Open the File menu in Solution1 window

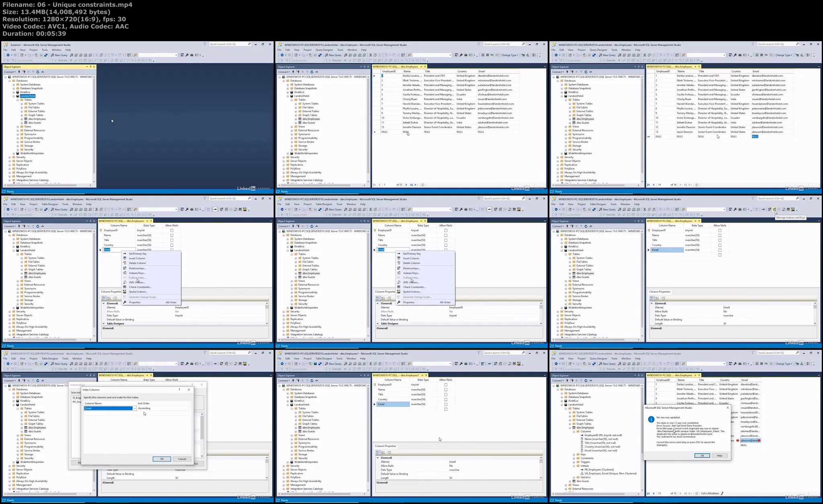point(5,50)
